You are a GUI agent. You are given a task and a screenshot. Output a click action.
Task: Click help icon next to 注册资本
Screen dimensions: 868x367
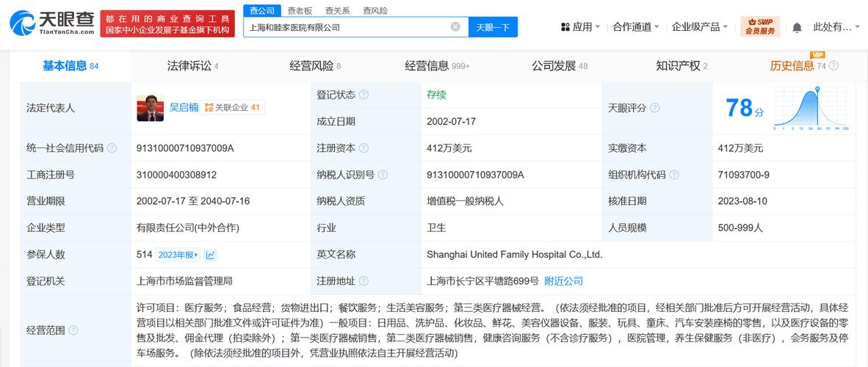click(364, 148)
